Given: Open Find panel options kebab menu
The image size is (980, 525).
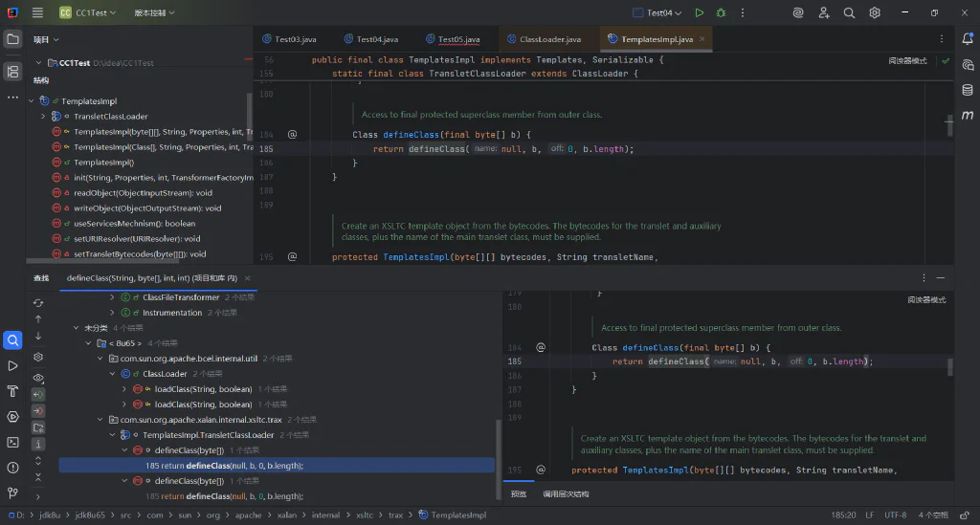Looking at the screenshot, I should (924, 277).
